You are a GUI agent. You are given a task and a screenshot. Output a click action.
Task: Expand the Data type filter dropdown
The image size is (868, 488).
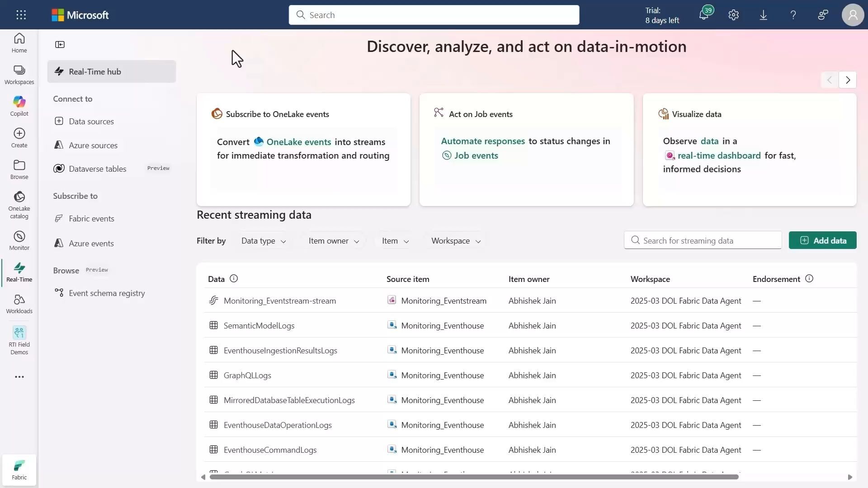coord(263,241)
